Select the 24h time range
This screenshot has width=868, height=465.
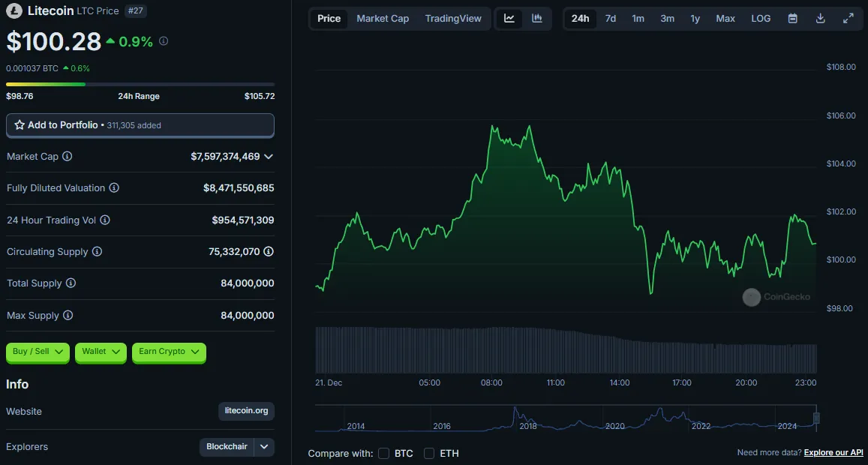[580, 18]
